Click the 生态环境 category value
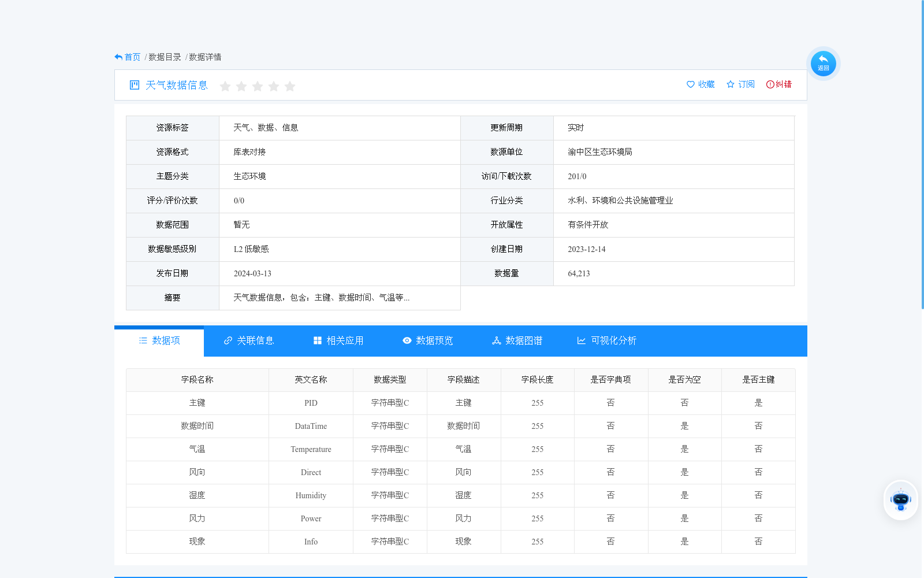The width and height of the screenshot is (924, 578). coord(249,176)
